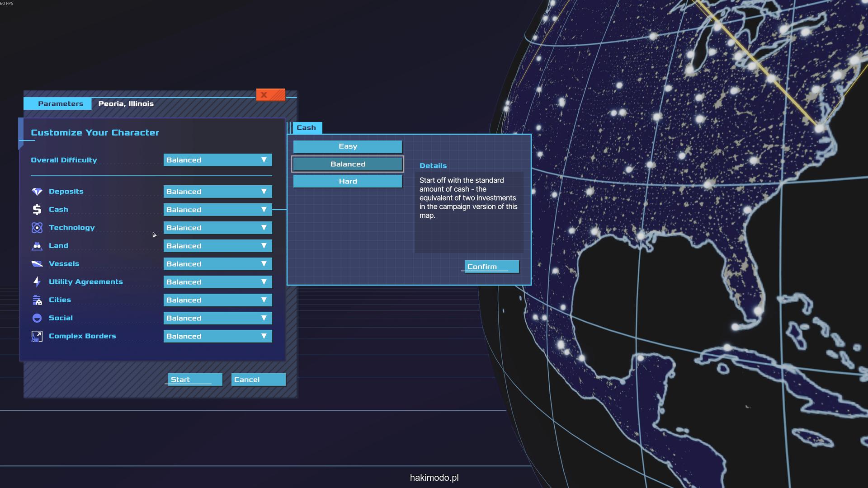Close the panel with orange X
Screen dimensions: 868x488
tap(270, 95)
